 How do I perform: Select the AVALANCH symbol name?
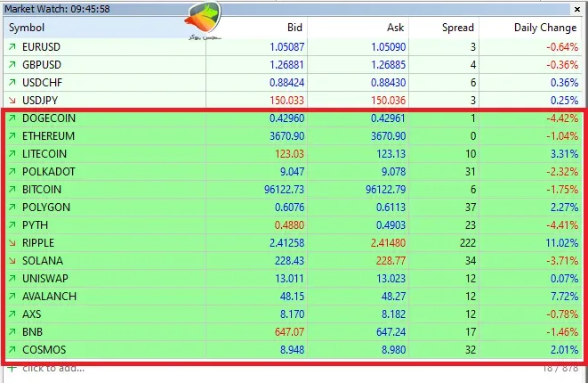tap(50, 297)
